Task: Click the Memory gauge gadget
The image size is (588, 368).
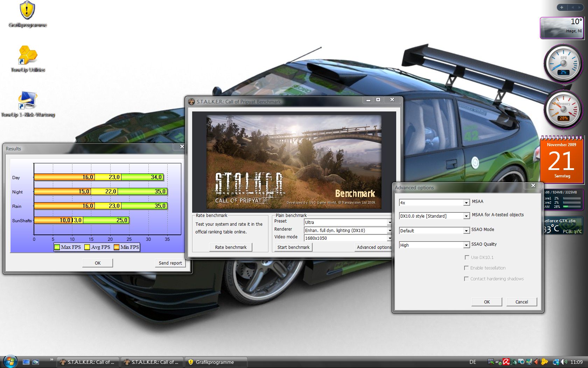Action: click(x=563, y=109)
